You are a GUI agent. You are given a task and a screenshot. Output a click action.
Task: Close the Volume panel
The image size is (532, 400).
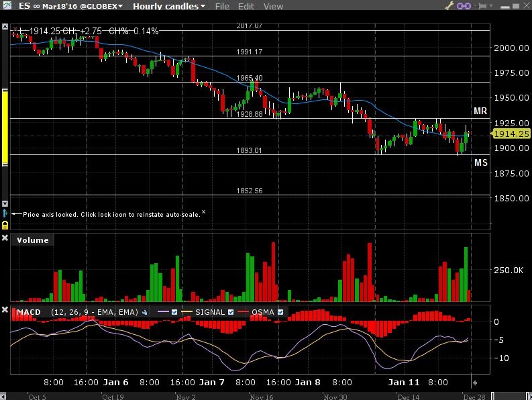point(5,239)
